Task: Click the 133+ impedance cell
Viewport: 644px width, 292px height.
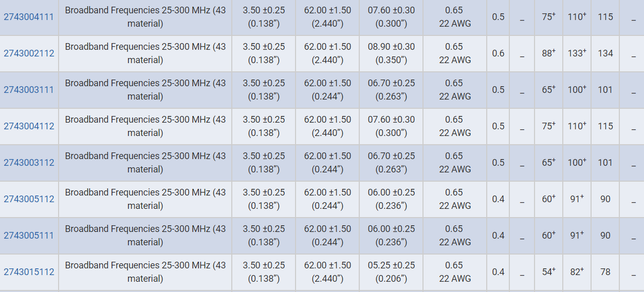Action: click(x=577, y=53)
